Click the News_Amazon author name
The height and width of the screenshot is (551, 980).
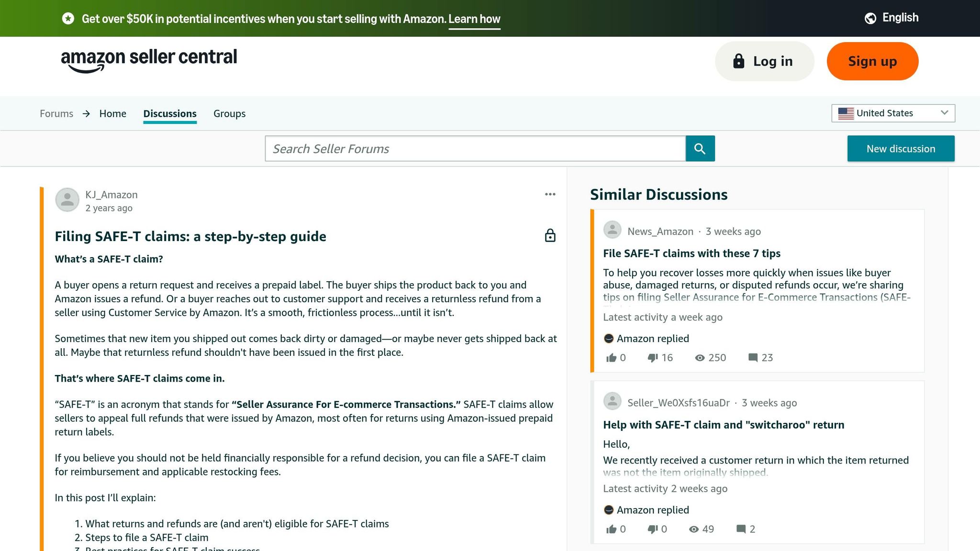[x=660, y=231]
